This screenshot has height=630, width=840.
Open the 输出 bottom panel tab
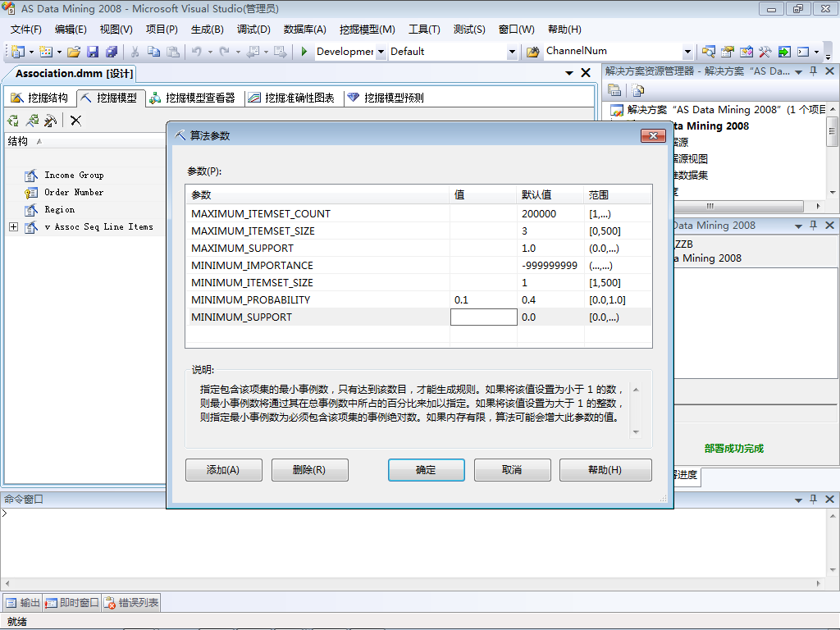click(x=22, y=603)
